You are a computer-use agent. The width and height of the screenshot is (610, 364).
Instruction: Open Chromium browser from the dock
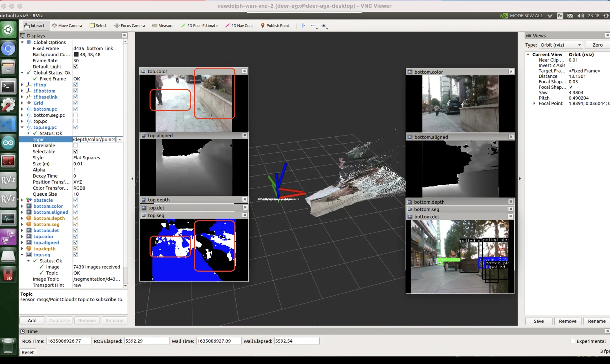[8, 49]
